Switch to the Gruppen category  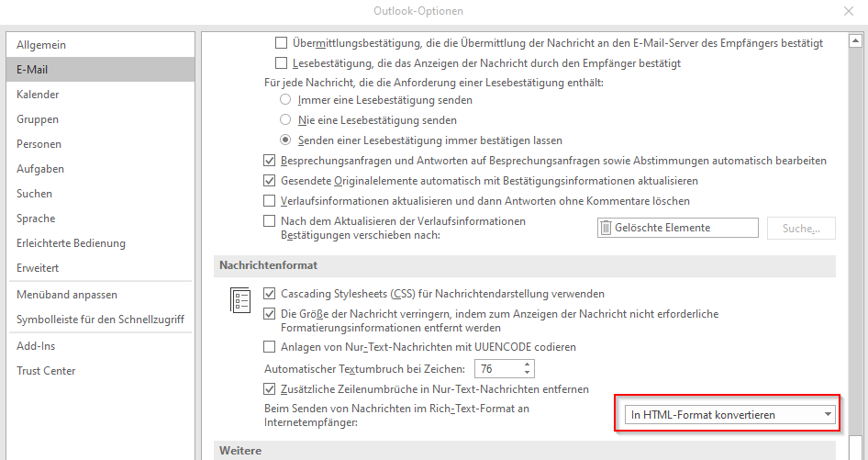click(x=100, y=119)
